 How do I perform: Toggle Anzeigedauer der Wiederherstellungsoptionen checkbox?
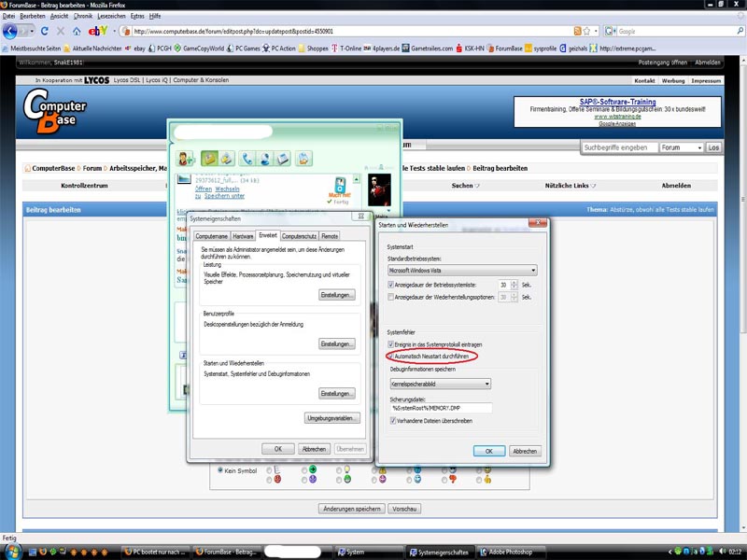point(390,297)
